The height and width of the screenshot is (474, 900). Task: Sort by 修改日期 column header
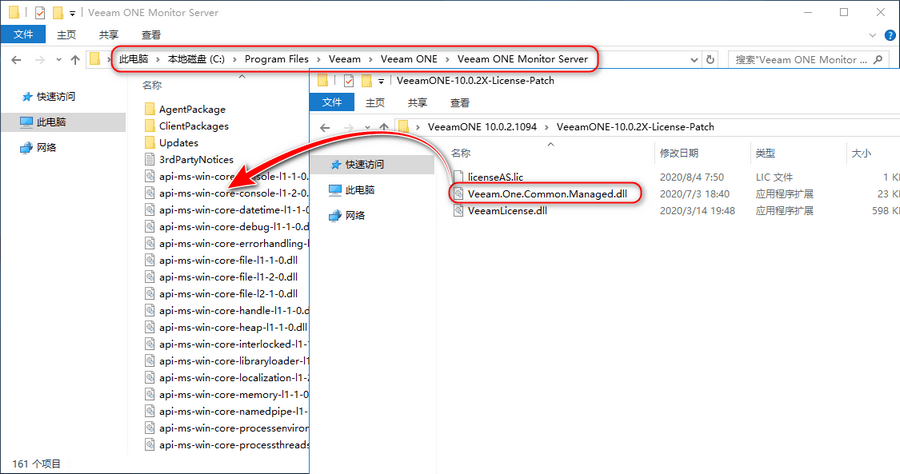tap(679, 153)
